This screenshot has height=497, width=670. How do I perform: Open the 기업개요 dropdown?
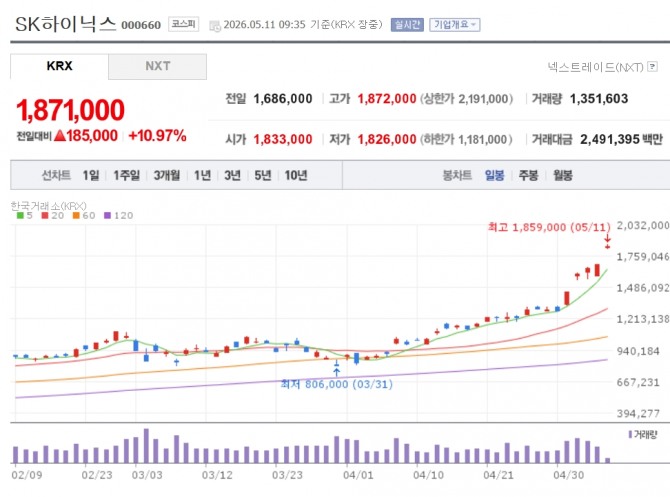pos(455,25)
